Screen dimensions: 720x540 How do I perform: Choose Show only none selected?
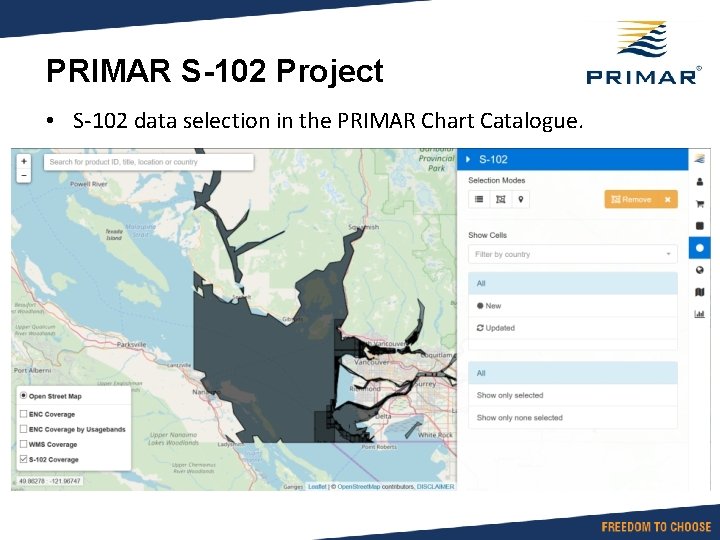[573, 418]
